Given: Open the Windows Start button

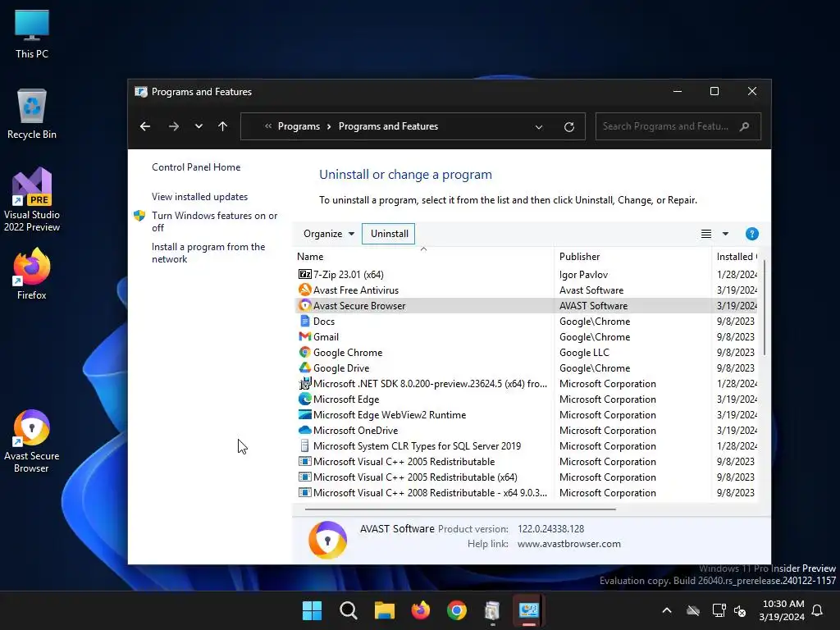Looking at the screenshot, I should point(312,610).
